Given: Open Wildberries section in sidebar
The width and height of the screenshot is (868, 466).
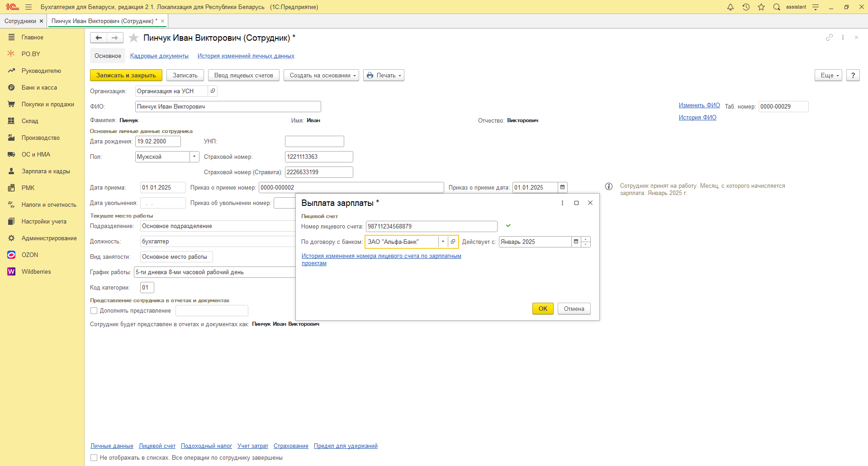Looking at the screenshot, I should (x=36, y=271).
